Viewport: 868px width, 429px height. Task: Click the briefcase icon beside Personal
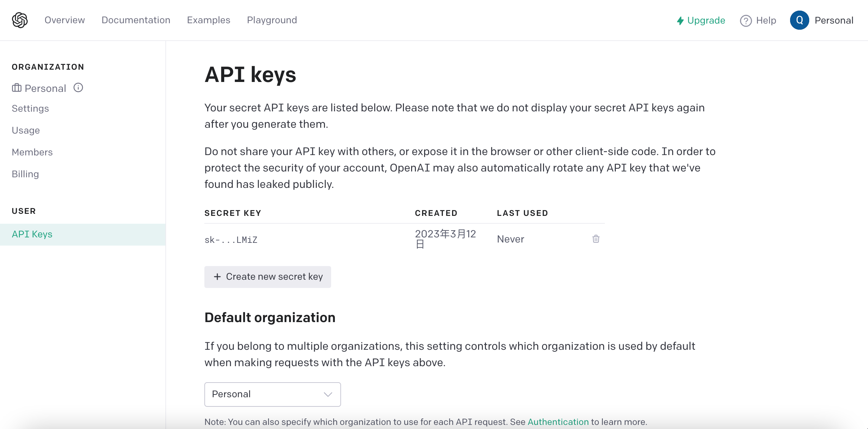[17, 88]
